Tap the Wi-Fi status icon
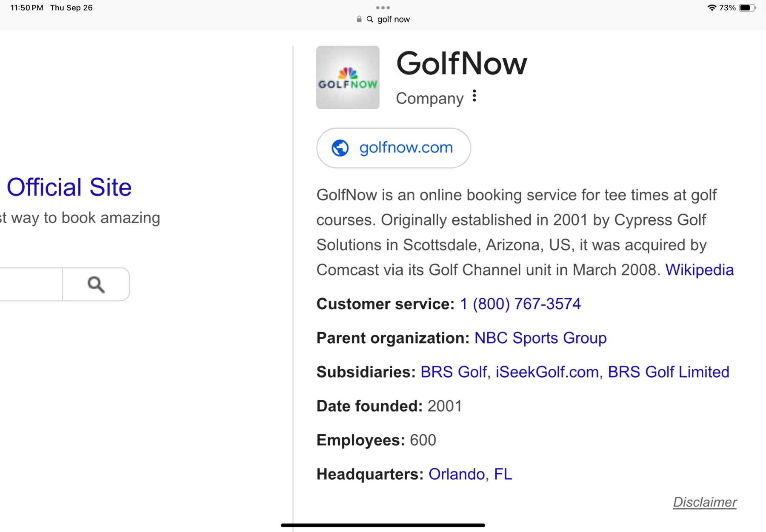This screenshot has height=532, width=766. tap(711, 8)
